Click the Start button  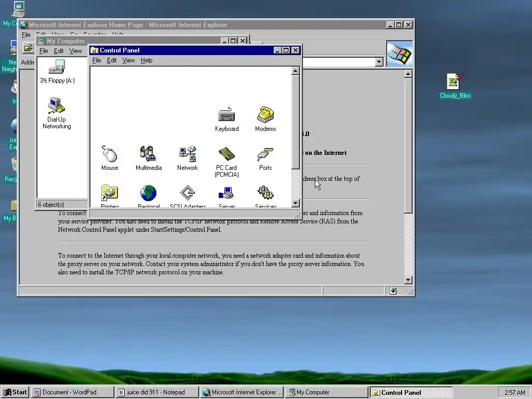click(x=15, y=392)
